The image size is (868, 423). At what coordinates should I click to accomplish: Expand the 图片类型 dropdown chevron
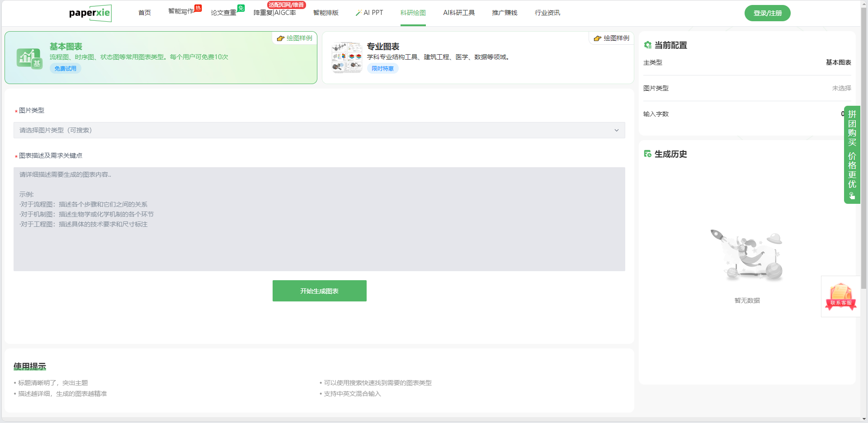click(x=616, y=131)
